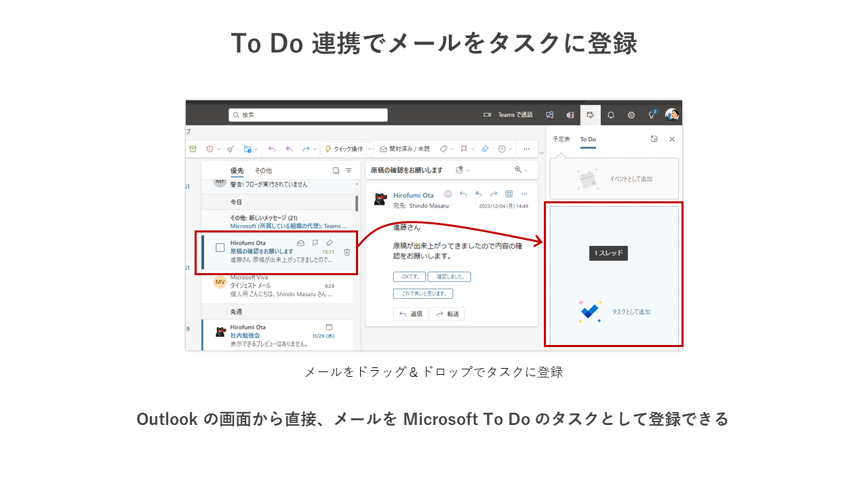Image resolution: width=868 pixels, height=488 pixels.
Task: Expand the クイック操作 dropdown arrow
Action: point(370,150)
